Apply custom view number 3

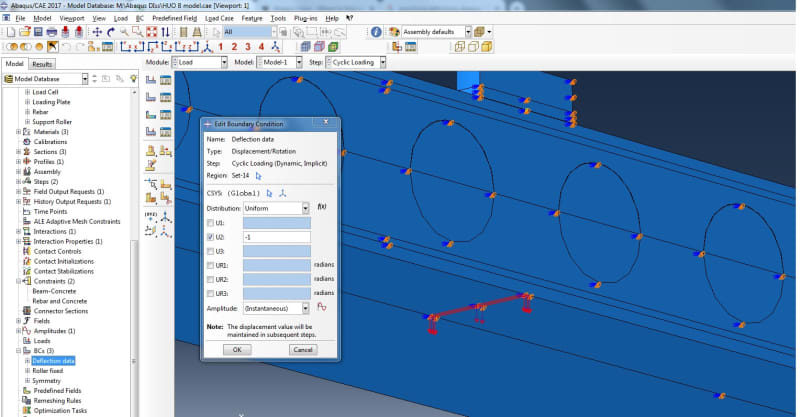click(x=248, y=47)
